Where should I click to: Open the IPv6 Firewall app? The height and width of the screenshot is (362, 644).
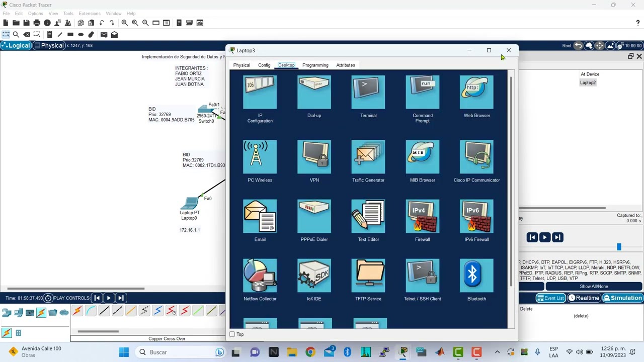pyautogui.click(x=476, y=216)
